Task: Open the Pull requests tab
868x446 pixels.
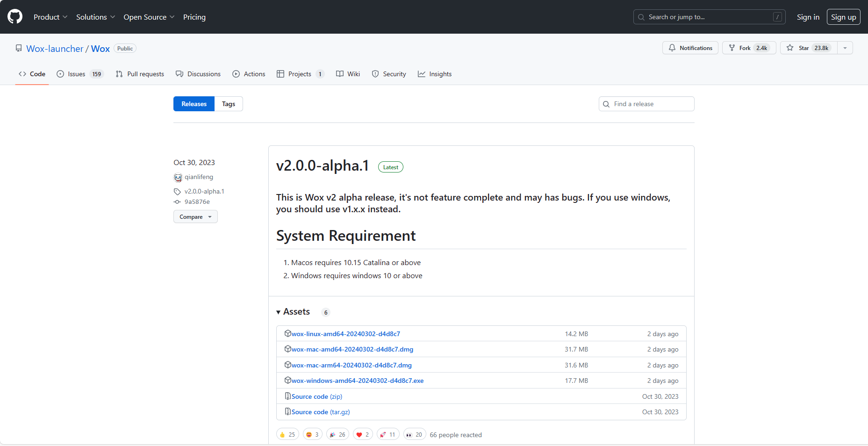Action: click(x=140, y=74)
